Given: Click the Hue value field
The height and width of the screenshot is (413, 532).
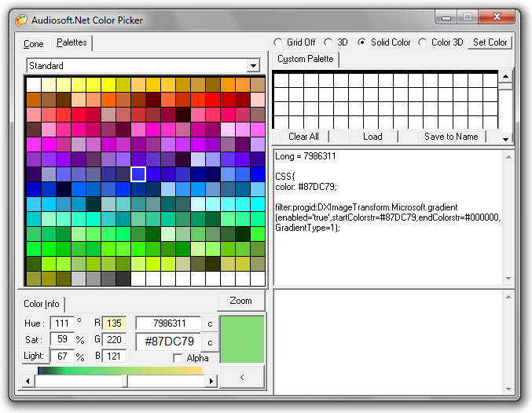Looking at the screenshot, I should click(x=62, y=323).
